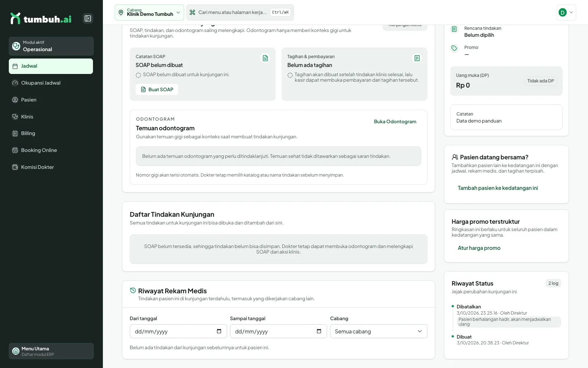Open the Buka Odontogram link
The width and height of the screenshot is (588, 368).
(x=395, y=121)
